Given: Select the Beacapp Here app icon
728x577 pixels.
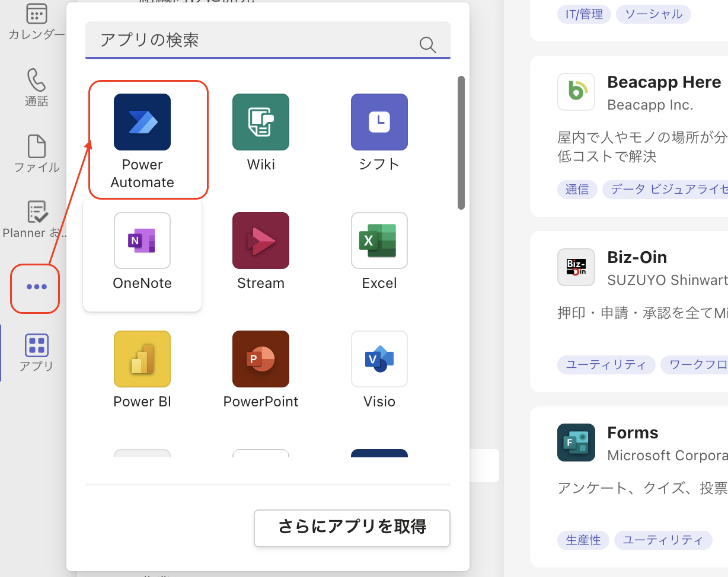Looking at the screenshot, I should [576, 92].
